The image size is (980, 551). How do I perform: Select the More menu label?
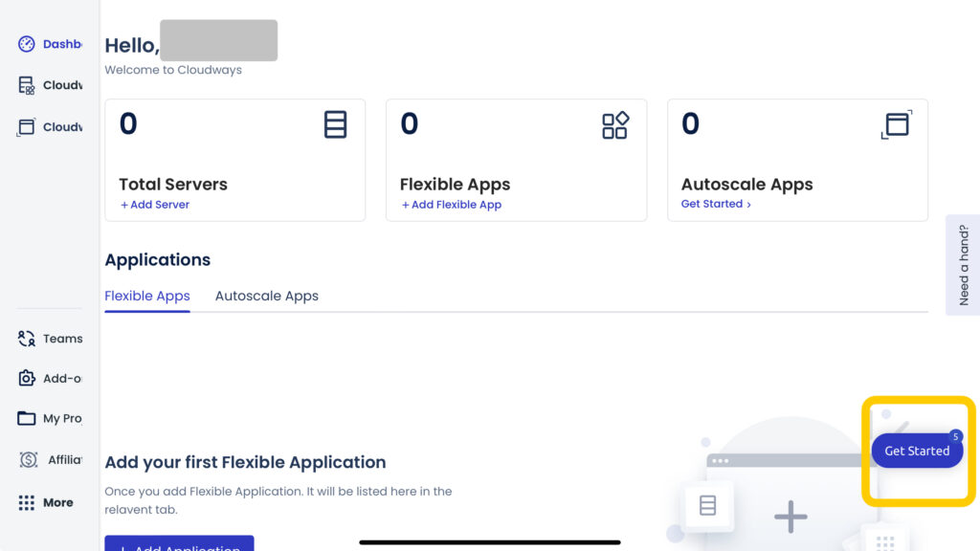pos(58,502)
